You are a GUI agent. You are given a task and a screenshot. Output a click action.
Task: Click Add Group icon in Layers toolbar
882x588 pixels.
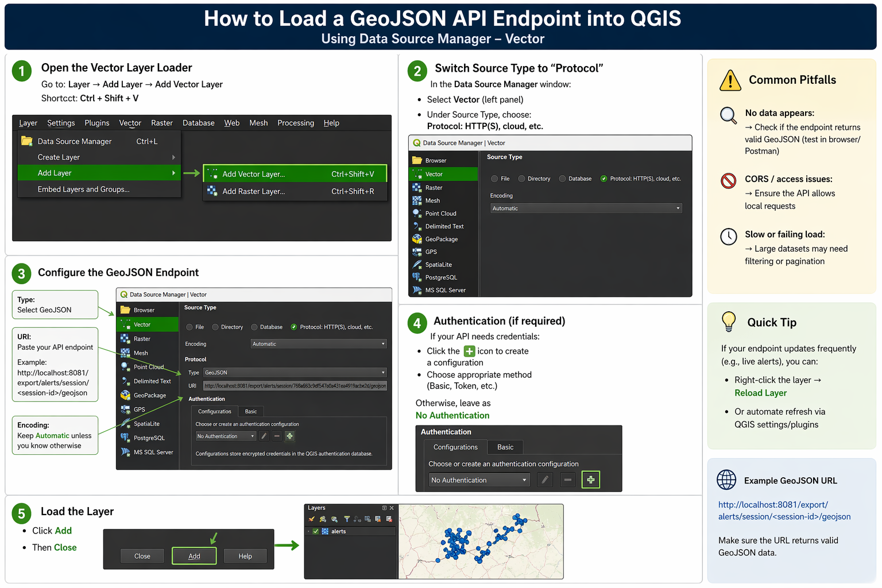click(323, 519)
